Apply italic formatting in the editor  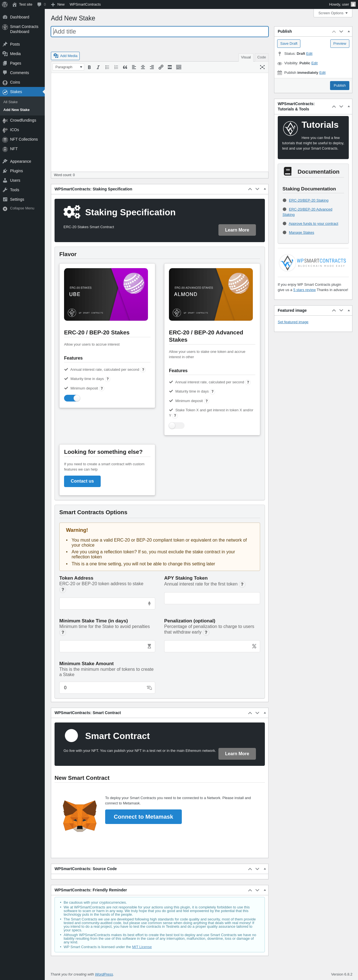[98, 67]
